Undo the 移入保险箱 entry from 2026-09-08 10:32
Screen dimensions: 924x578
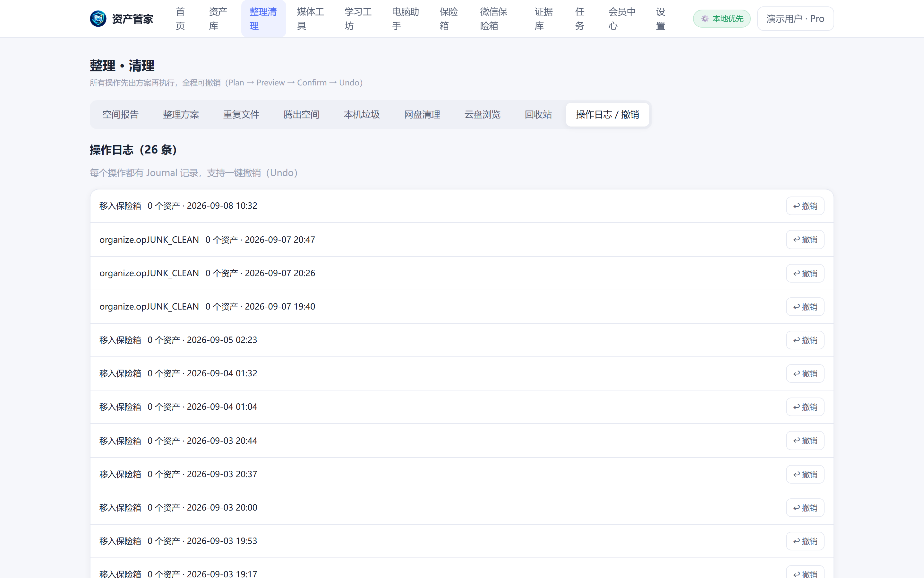coord(805,206)
